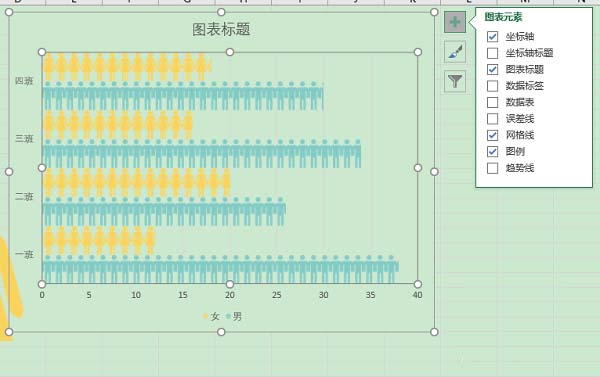Viewport: 600px width, 377px height.
Task: Enable the 误差线 checkbox
Action: [492, 119]
